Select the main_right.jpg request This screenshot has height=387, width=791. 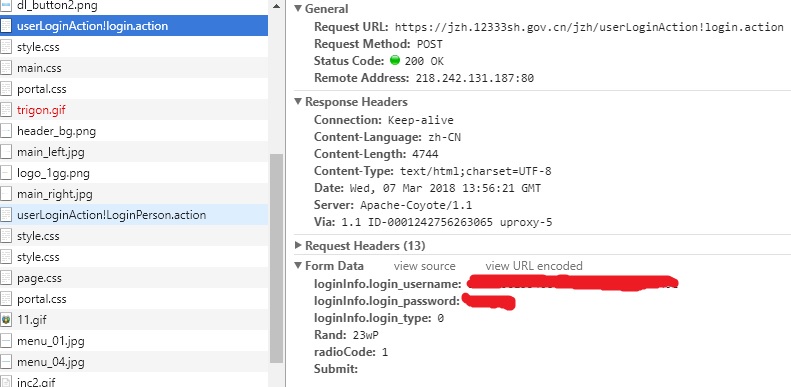pyautogui.click(x=134, y=194)
